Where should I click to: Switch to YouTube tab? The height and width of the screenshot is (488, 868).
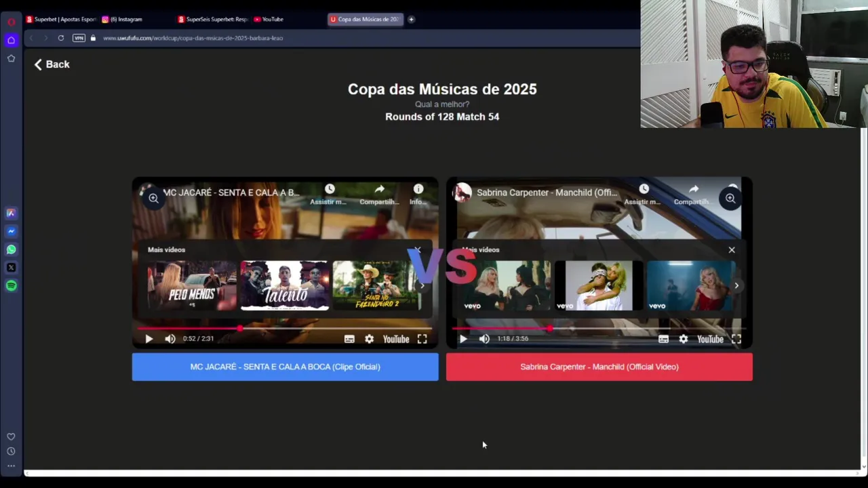pos(273,19)
